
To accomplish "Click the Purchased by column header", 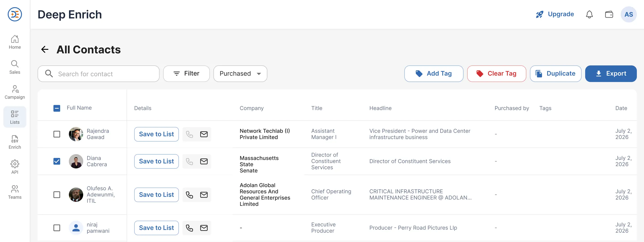I will (512, 108).
